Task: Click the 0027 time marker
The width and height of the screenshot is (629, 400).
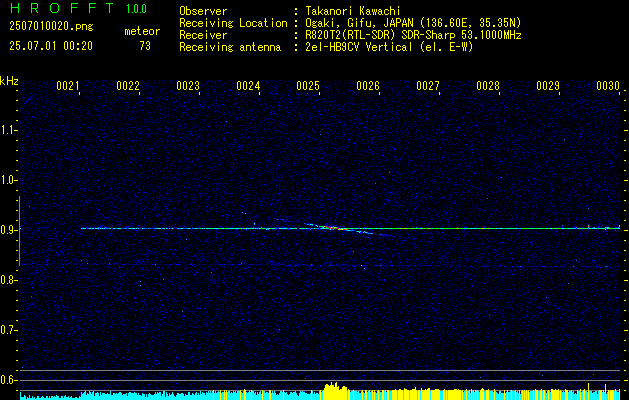Action: [428, 86]
